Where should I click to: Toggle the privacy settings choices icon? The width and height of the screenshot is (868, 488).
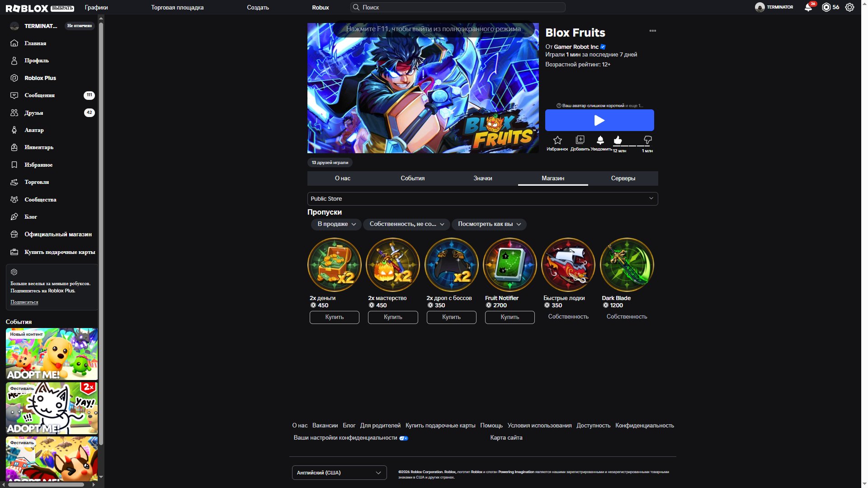tap(404, 438)
